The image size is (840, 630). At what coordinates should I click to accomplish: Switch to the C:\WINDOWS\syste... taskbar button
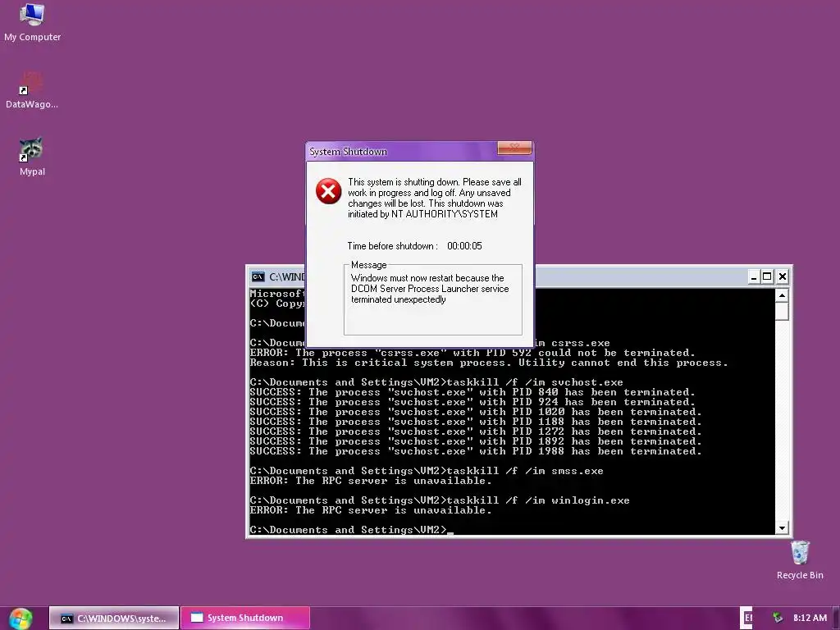click(x=113, y=619)
